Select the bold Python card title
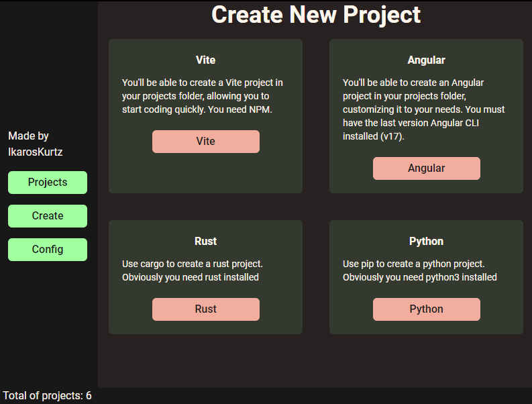This screenshot has width=532, height=404. pyautogui.click(x=426, y=241)
